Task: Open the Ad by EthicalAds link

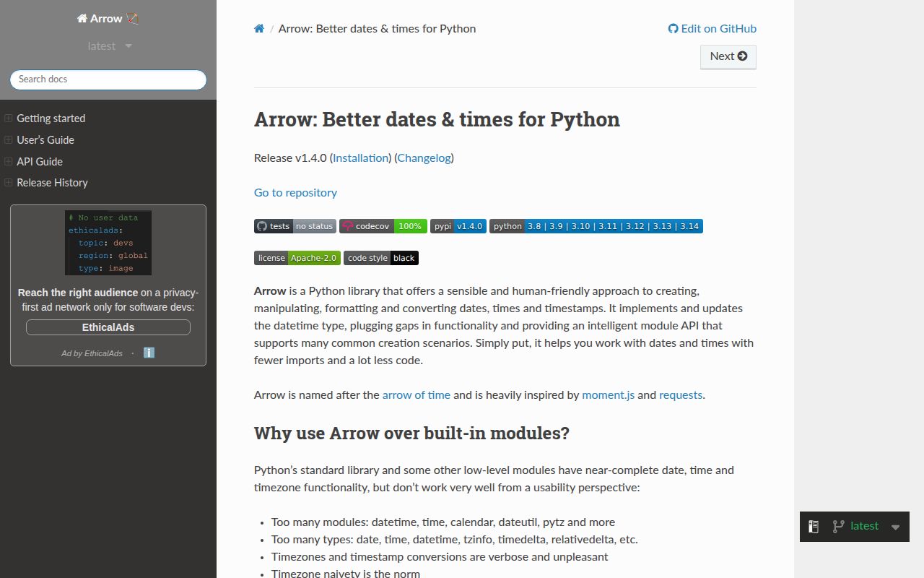Action: tap(92, 353)
